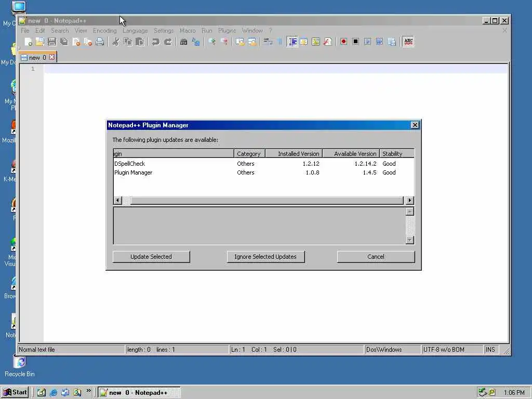This screenshot has width=532, height=399.
Task: Sort by Available Version column header
Action: 351,154
